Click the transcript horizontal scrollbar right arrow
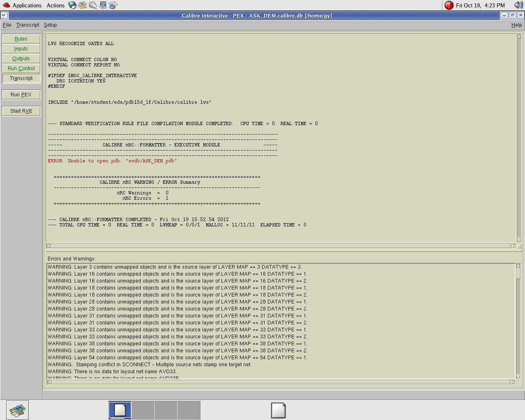This screenshot has width=525, height=420. coord(513,246)
